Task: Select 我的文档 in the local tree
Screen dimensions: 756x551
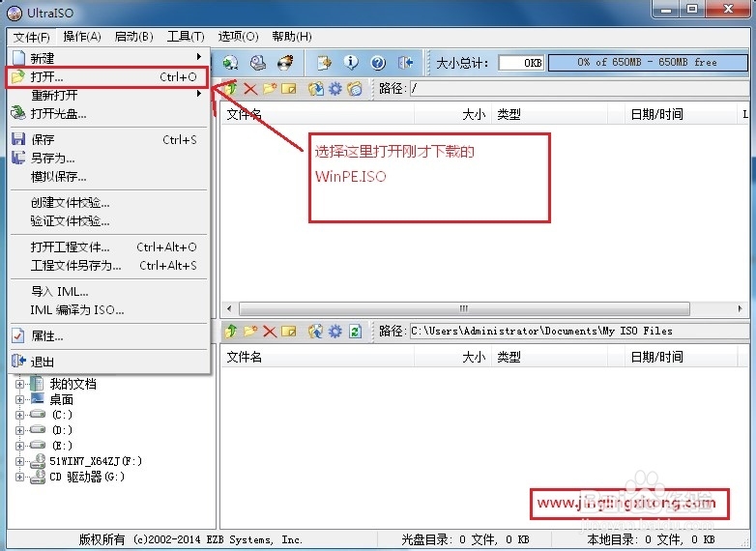Action: pyautogui.click(x=73, y=384)
